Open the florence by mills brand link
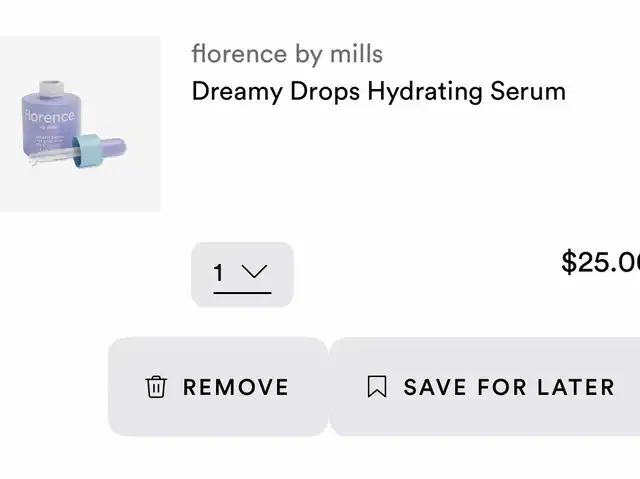 pyautogui.click(x=287, y=54)
